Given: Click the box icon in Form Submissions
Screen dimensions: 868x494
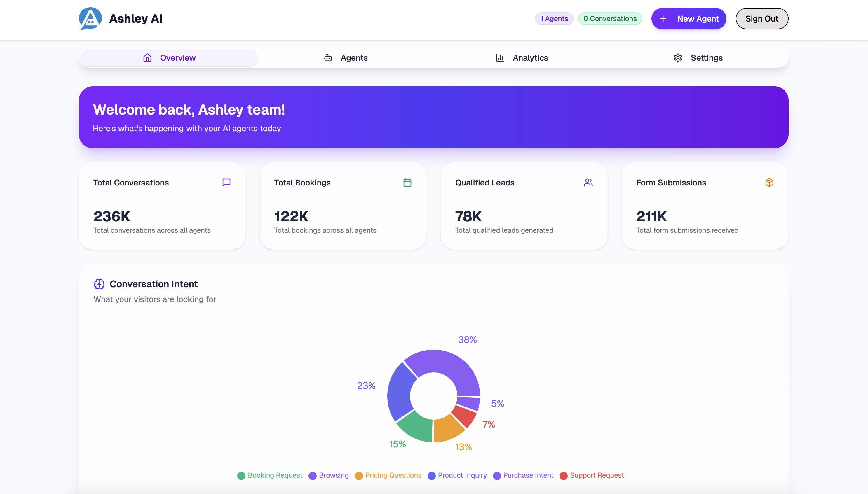Looking at the screenshot, I should tap(769, 183).
